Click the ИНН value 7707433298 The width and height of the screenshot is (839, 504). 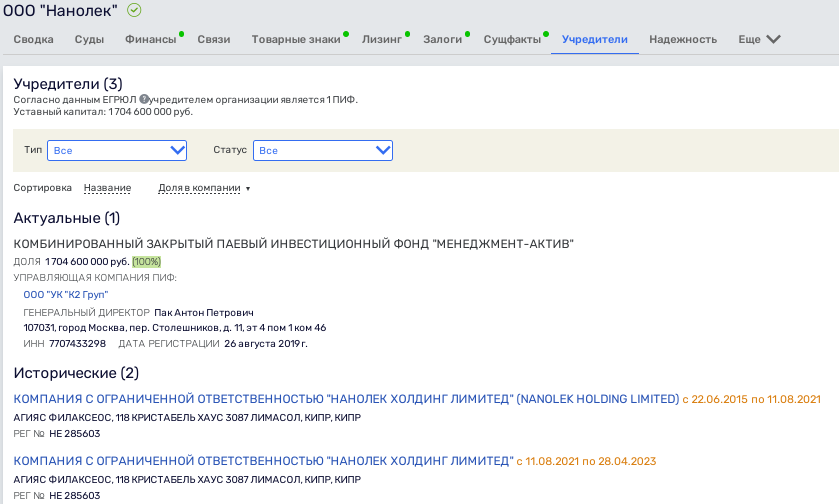[x=78, y=343]
